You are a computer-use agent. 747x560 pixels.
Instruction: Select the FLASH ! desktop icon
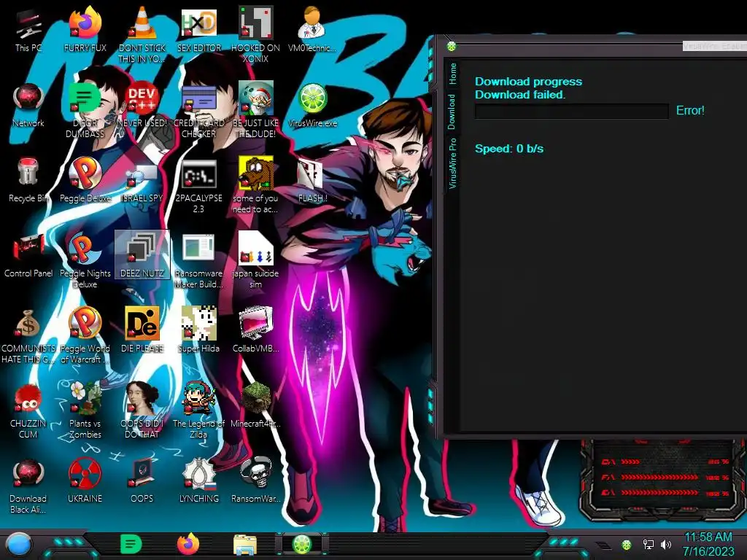[312, 180]
